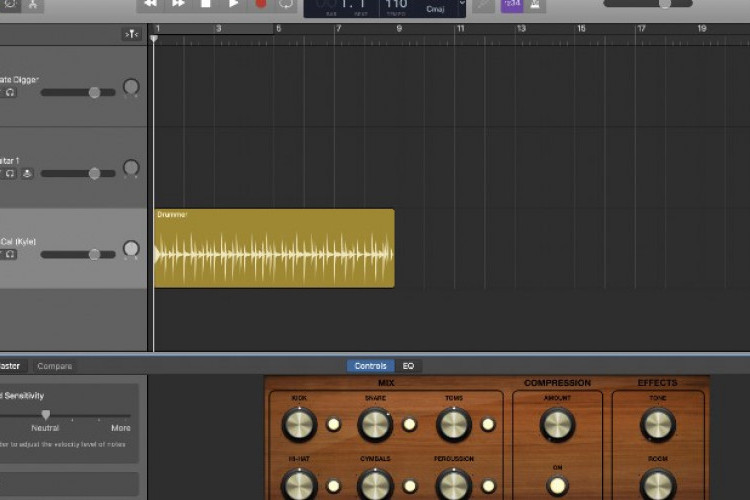The image size is (750, 500).
Task: Open the Editors with the scissors icon
Action: coord(33,5)
